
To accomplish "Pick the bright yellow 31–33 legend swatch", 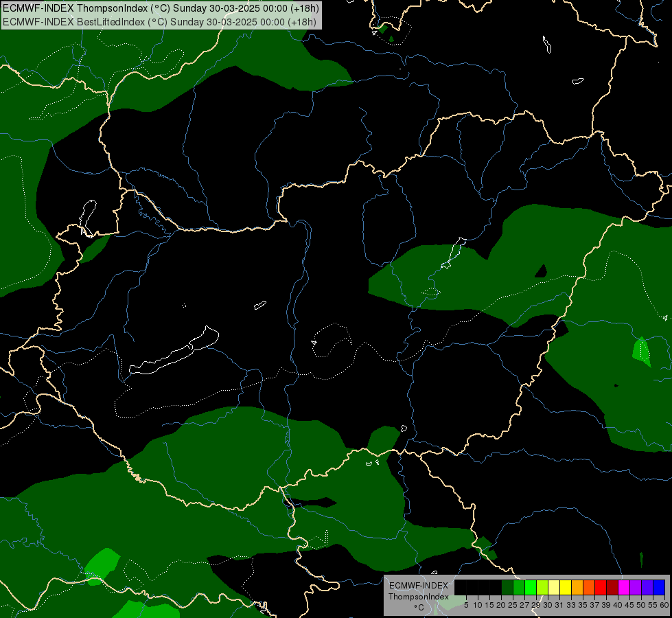I will tap(566, 587).
